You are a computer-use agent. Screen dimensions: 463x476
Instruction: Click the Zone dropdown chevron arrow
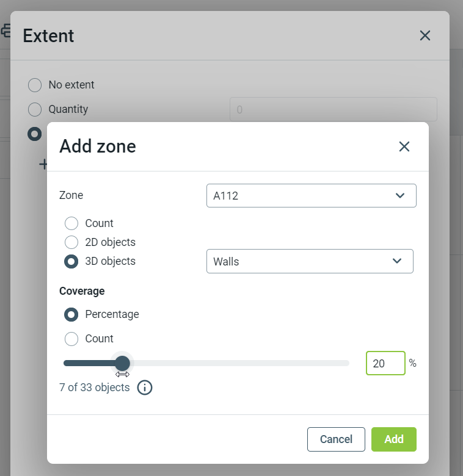pyautogui.click(x=400, y=196)
